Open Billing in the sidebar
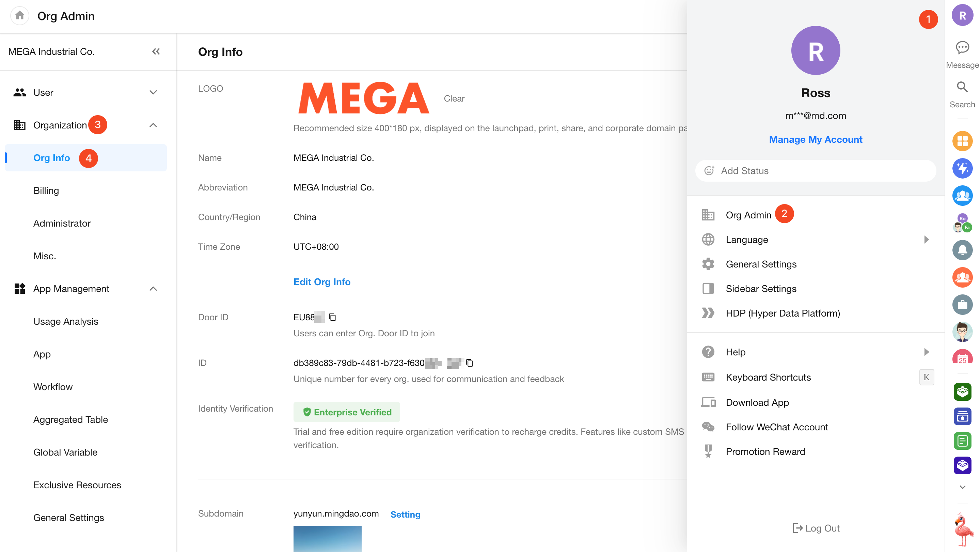The height and width of the screenshot is (552, 980). 46,190
